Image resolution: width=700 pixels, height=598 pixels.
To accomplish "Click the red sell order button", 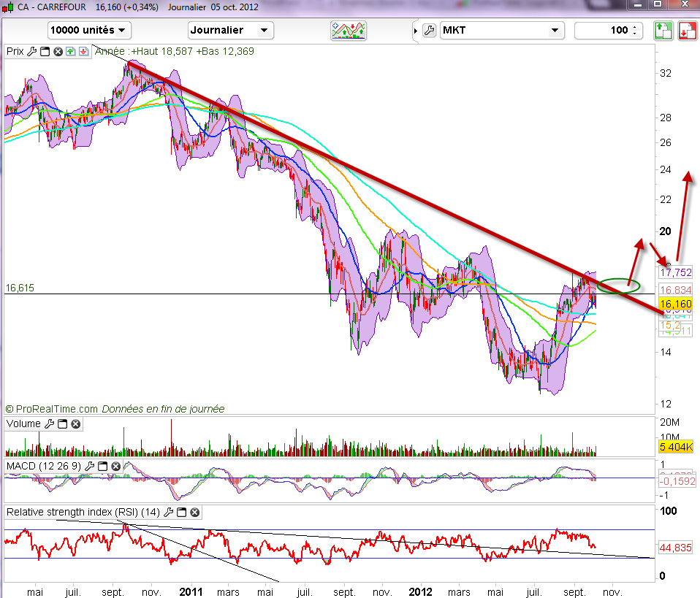I will 687,30.
